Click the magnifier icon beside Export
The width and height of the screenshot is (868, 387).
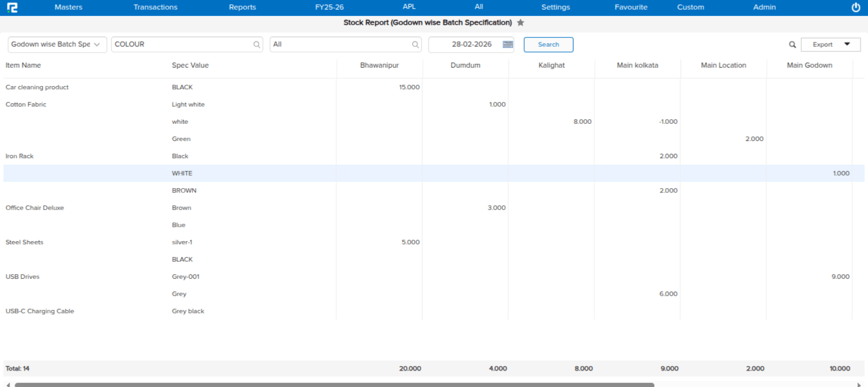[x=792, y=44]
